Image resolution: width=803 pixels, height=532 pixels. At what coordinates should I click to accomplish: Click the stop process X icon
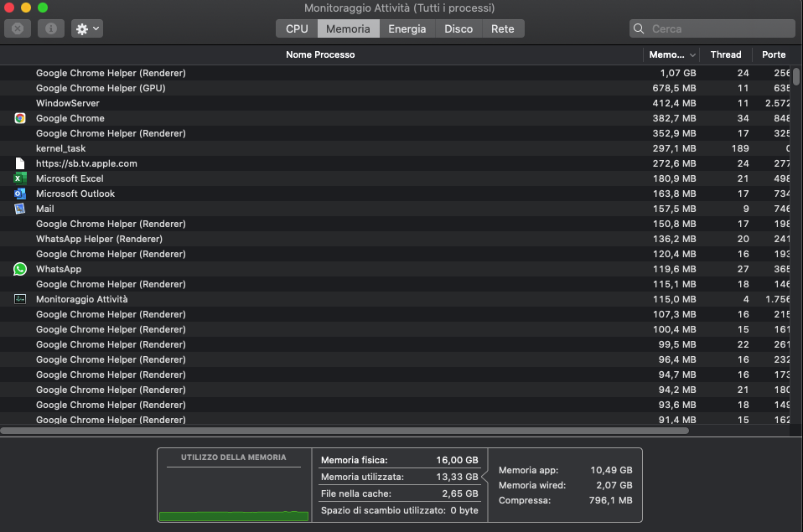click(x=18, y=28)
